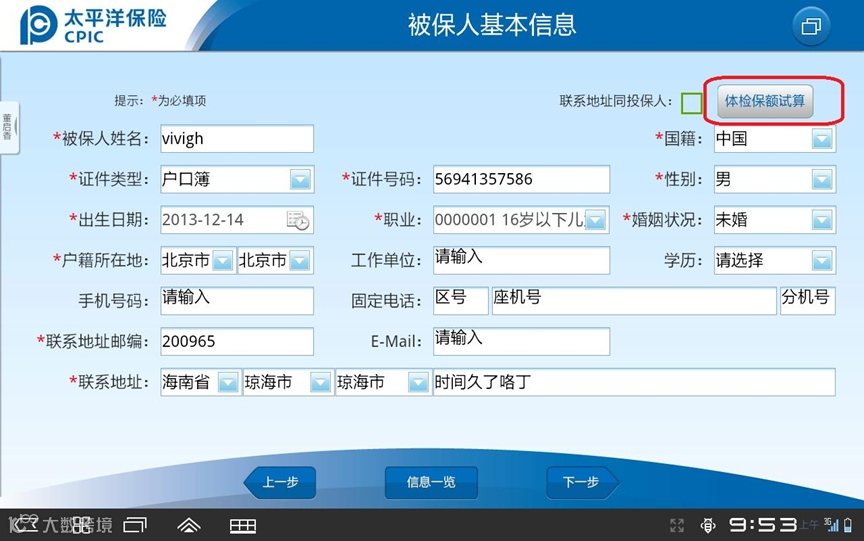Click the clock showing 9:53
This screenshot has height=541, width=864.
click(x=763, y=524)
